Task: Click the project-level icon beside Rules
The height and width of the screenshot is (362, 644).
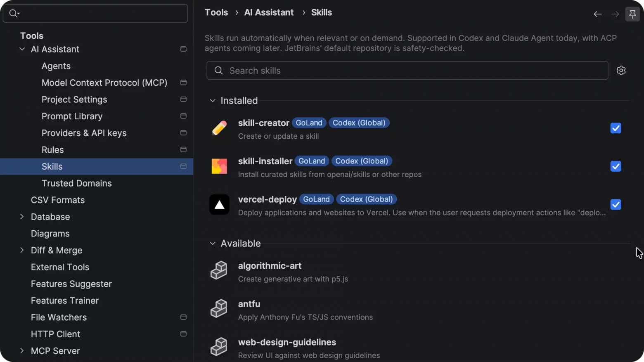Action: click(x=183, y=150)
